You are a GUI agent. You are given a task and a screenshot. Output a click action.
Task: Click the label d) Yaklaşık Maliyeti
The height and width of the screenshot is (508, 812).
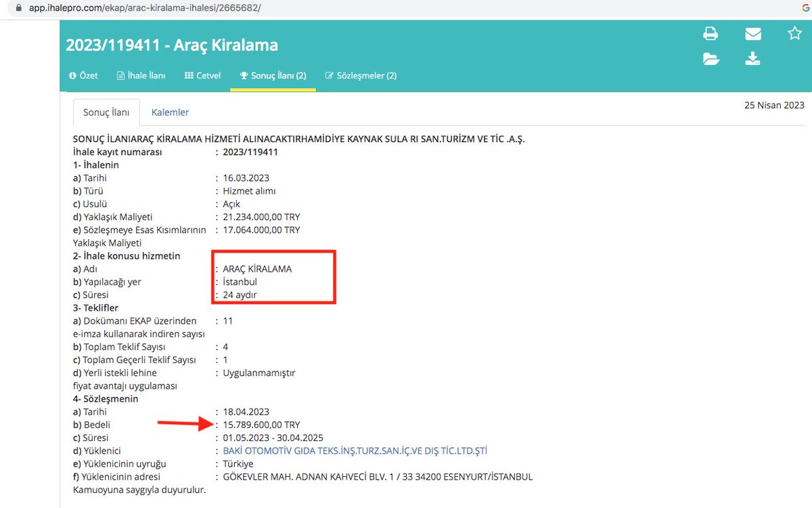click(x=112, y=217)
